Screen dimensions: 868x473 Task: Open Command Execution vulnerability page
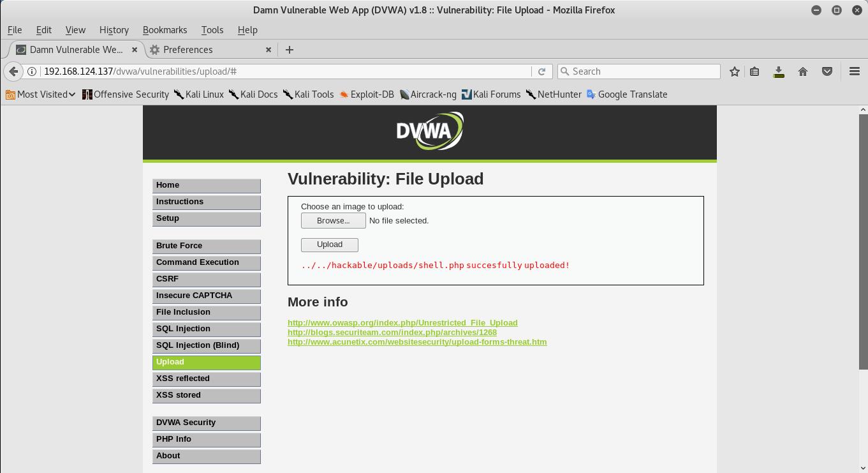(207, 263)
